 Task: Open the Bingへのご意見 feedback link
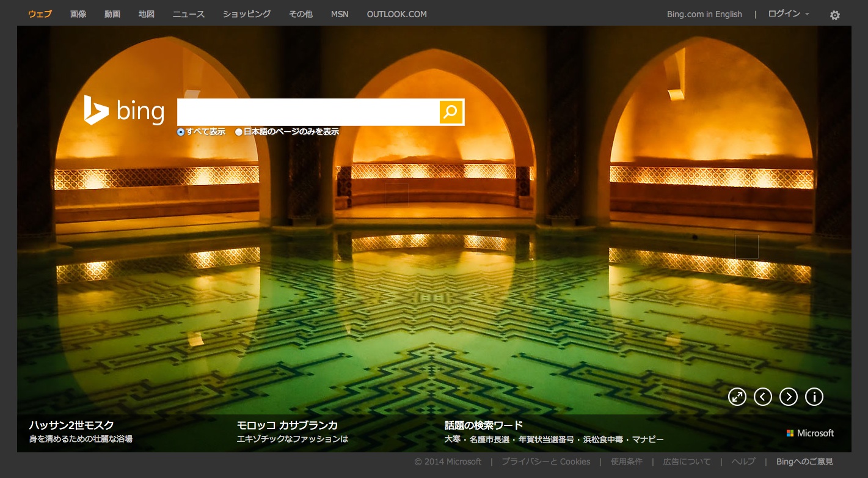804,461
